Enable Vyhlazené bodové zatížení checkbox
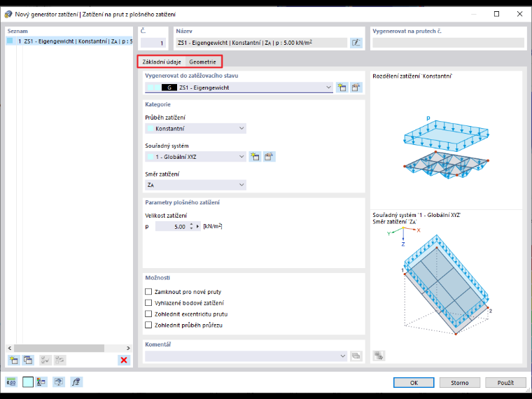 148,302
